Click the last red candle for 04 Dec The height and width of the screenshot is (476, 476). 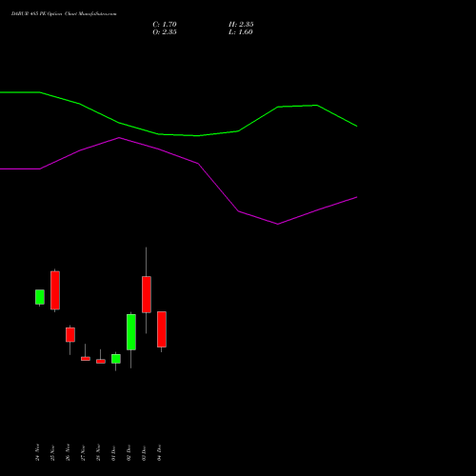pyautogui.click(x=162, y=329)
